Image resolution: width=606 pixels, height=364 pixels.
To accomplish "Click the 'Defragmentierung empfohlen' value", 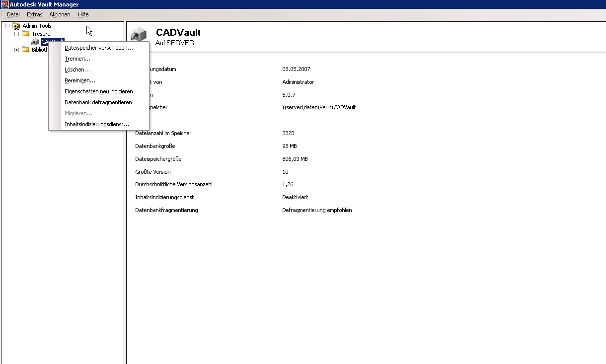I will pyautogui.click(x=317, y=210).
